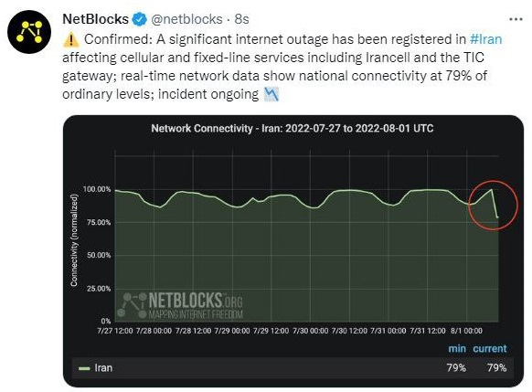This screenshot has height=392, width=532.
Task: Toggle the Iran series legend entry
Action: pos(95,368)
